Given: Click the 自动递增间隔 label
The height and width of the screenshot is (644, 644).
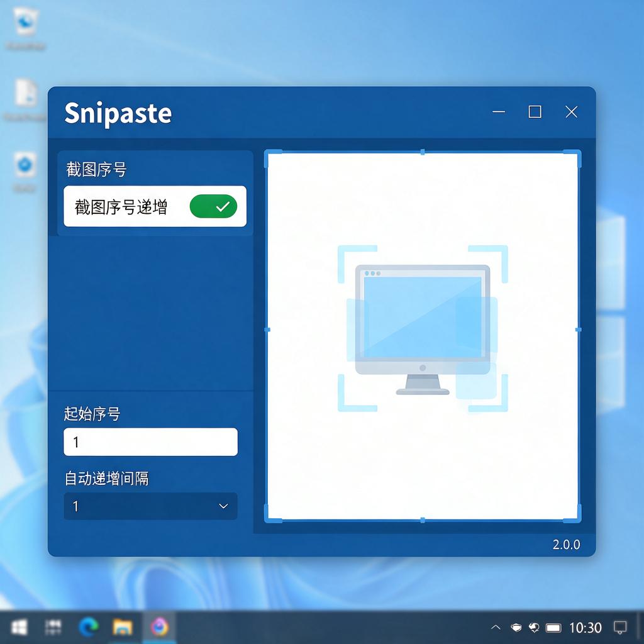Looking at the screenshot, I should click(107, 479).
